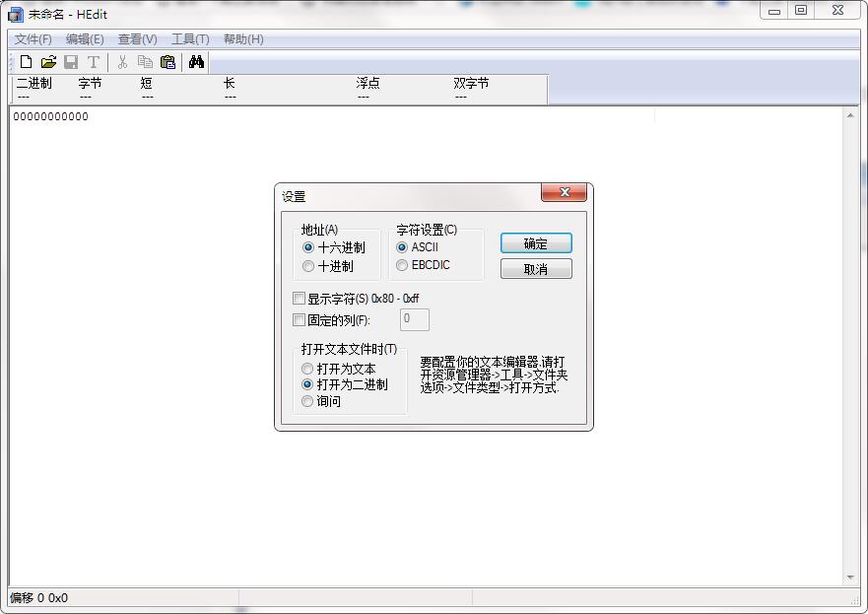Click the vertical scrollbar up arrow

coord(850,115)
